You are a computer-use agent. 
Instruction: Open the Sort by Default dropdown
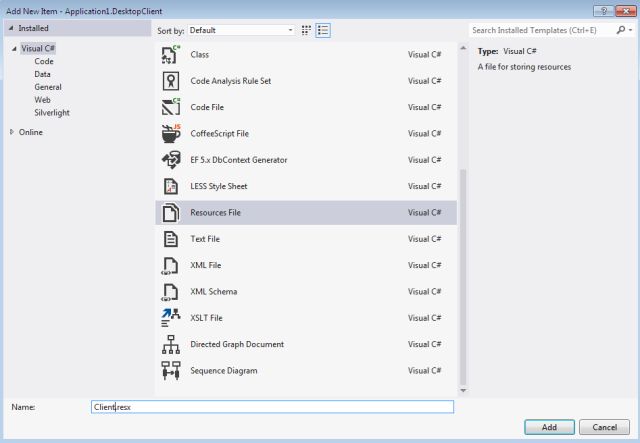point(241,30)
